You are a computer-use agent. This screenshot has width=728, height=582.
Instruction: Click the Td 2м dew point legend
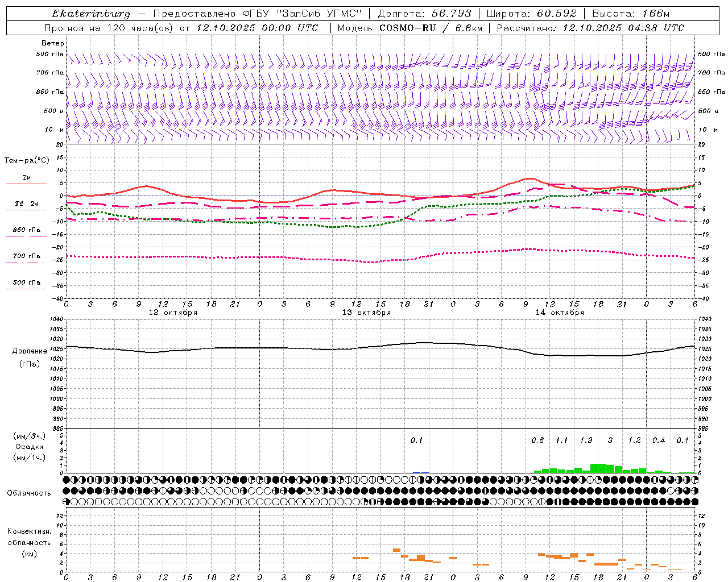click(26, 203)
